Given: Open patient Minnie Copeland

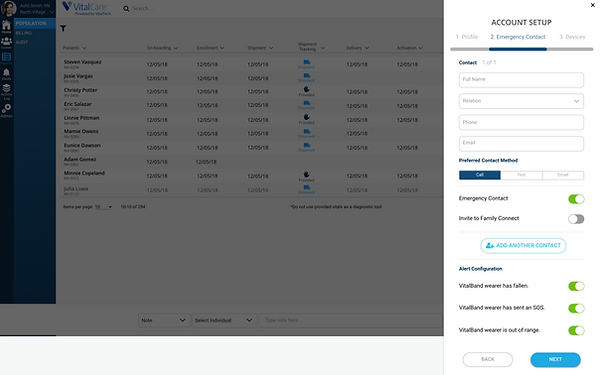Looking at the screenshot, I should coord(84,173).
